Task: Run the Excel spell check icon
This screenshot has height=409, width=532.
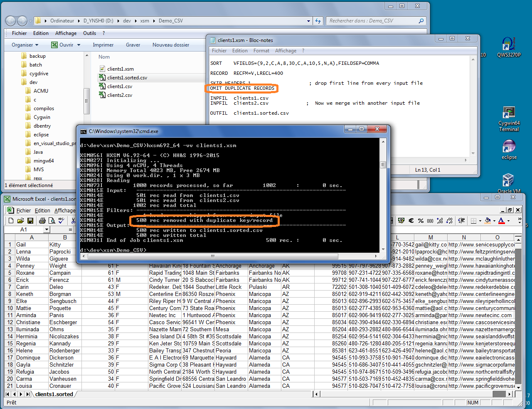Action: [62, 221]
